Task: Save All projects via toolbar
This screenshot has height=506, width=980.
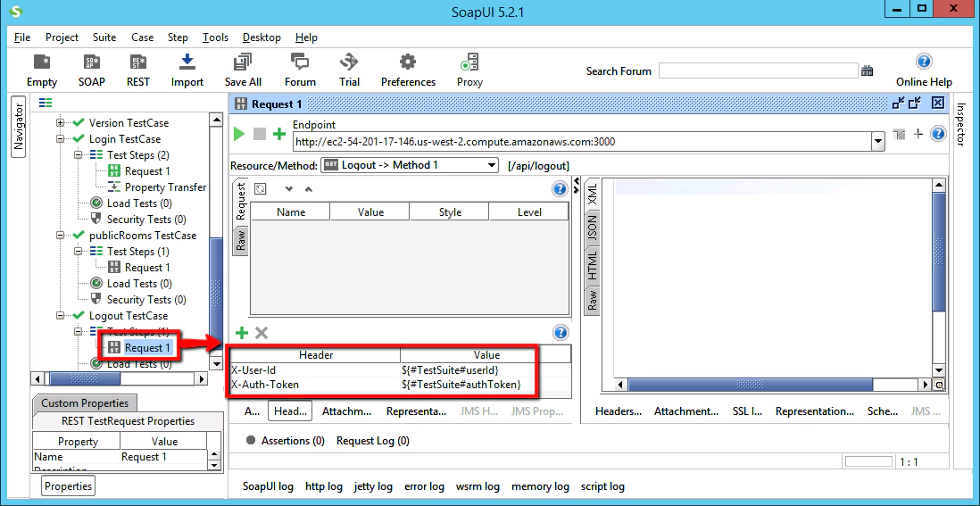Action: coord(243,70)
